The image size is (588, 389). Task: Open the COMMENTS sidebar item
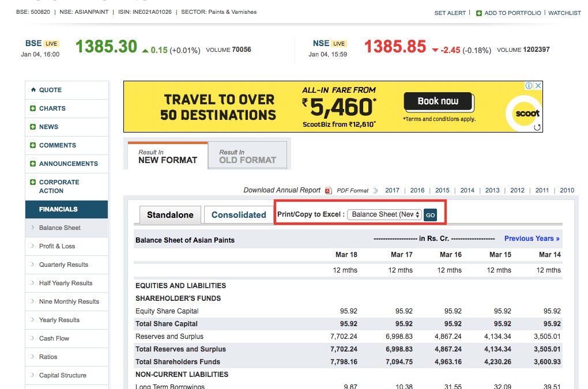click(x=66, y=145)
